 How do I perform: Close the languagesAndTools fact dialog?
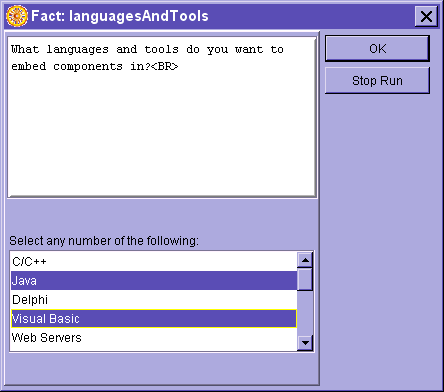[426, 16]
